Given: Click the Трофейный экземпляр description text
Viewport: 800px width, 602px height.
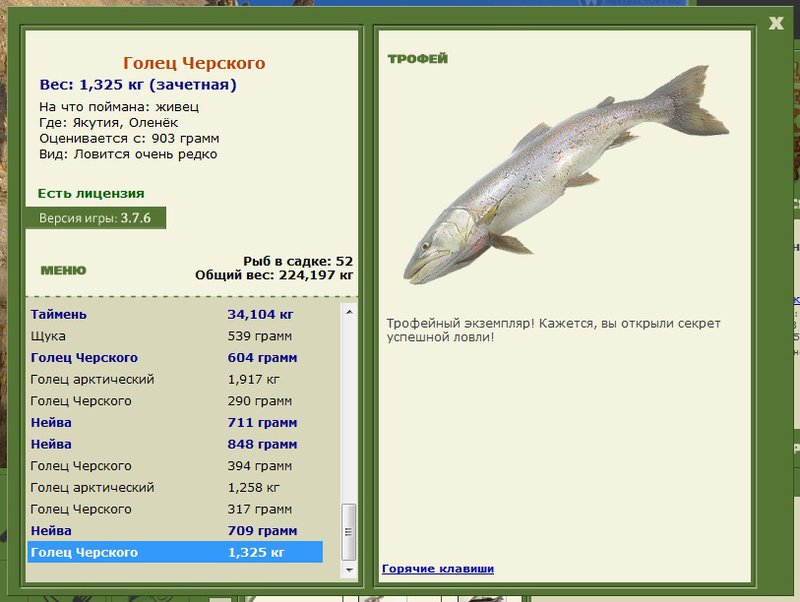Looking at the screenshot, I should click(x=554, y=330).
